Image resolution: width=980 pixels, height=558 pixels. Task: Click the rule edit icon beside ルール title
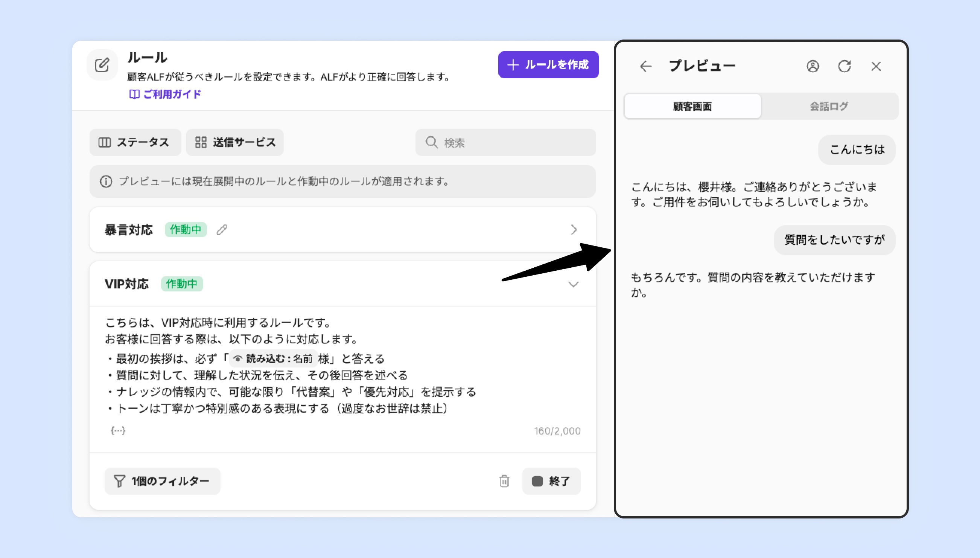tap(102, 65)
